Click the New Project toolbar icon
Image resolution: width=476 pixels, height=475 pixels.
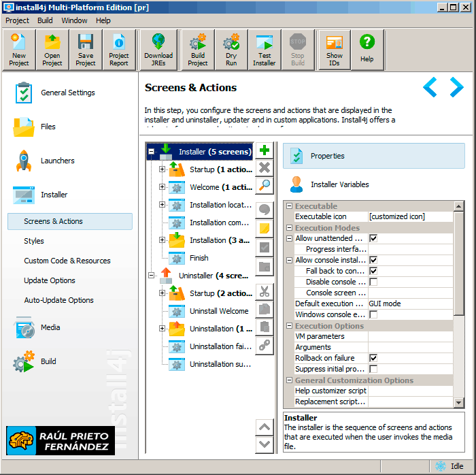19,49
